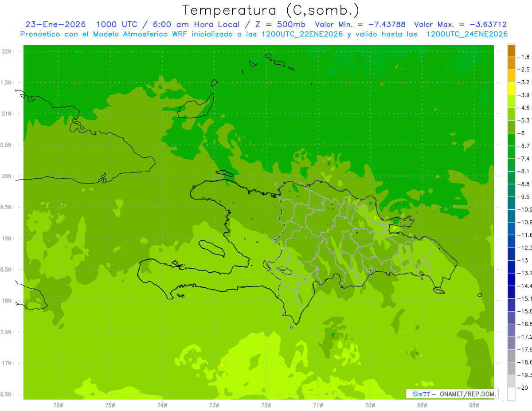Click the 72W longitude label
The height and width of the screenshot is (411, 532).
tap(266, 405)
